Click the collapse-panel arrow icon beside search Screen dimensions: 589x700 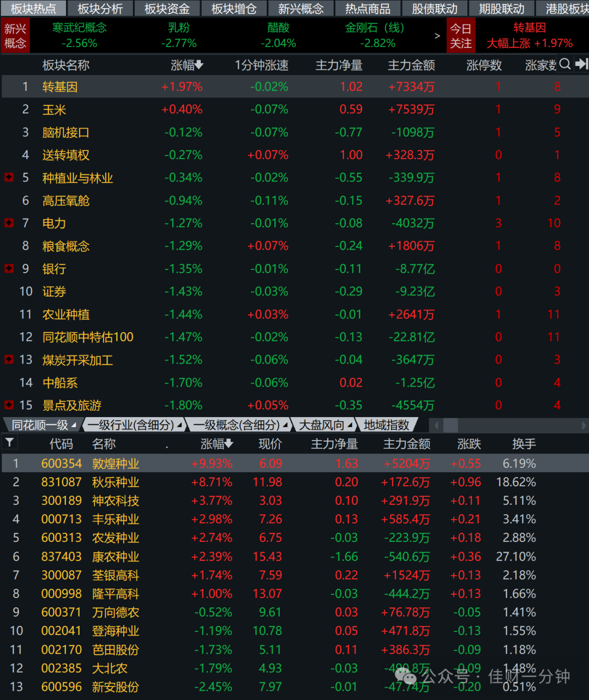581,64
